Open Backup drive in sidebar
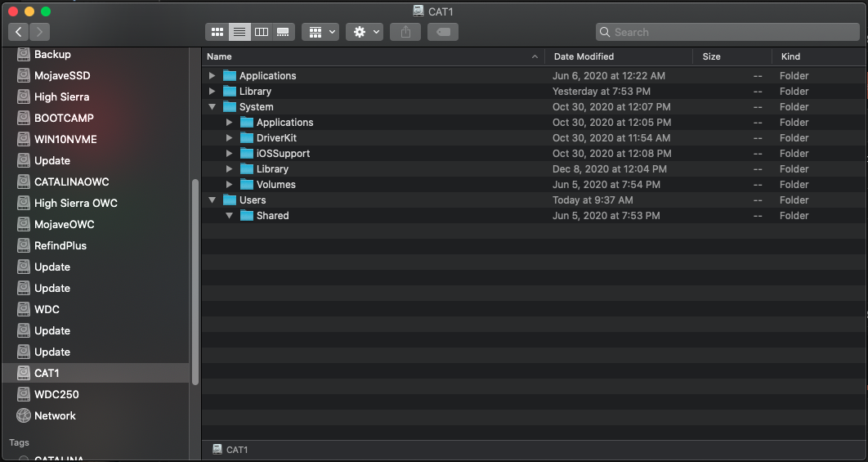 tap(96, 54)
